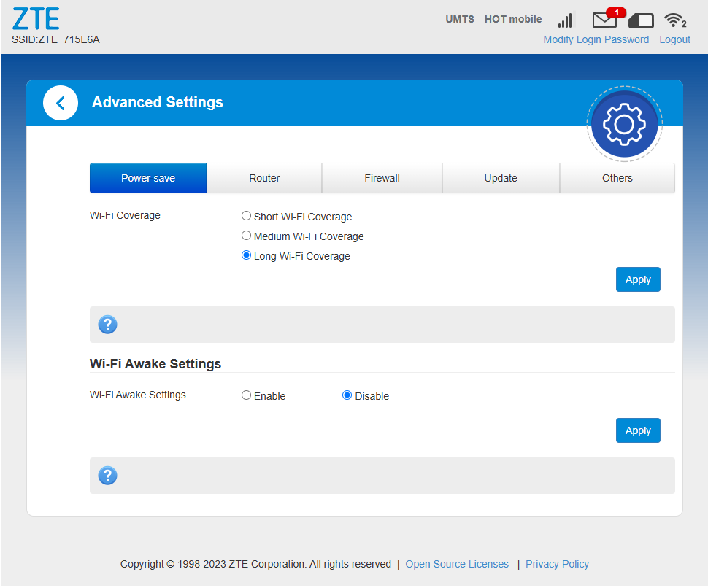Apply the Wi-Fi Coverage setting

[x=638, y=280]
